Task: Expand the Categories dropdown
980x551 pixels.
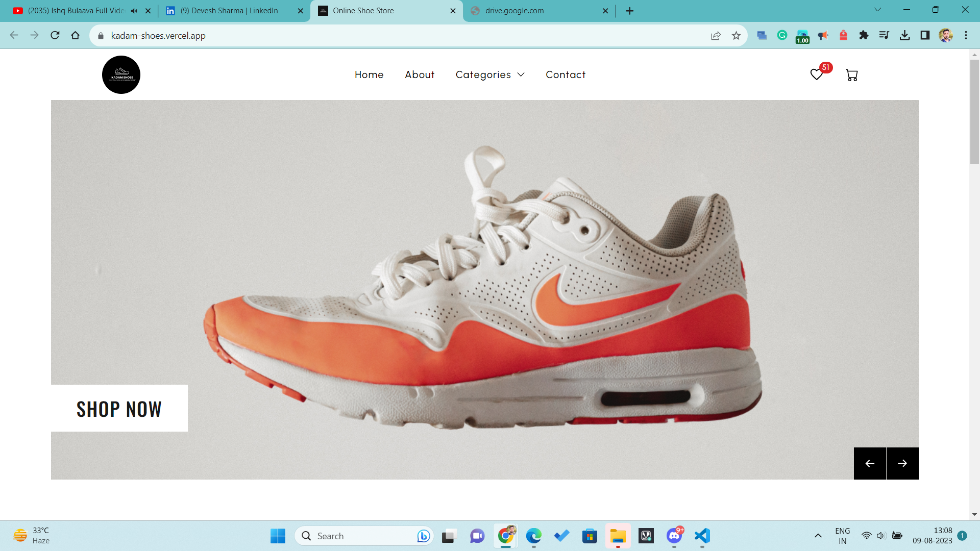Action: [490, 74]
